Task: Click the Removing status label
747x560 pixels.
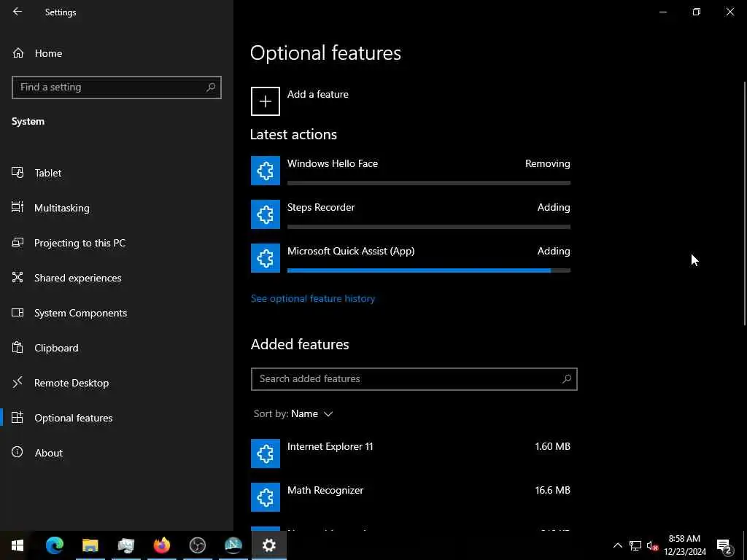Action: click(x=547, y=164)
